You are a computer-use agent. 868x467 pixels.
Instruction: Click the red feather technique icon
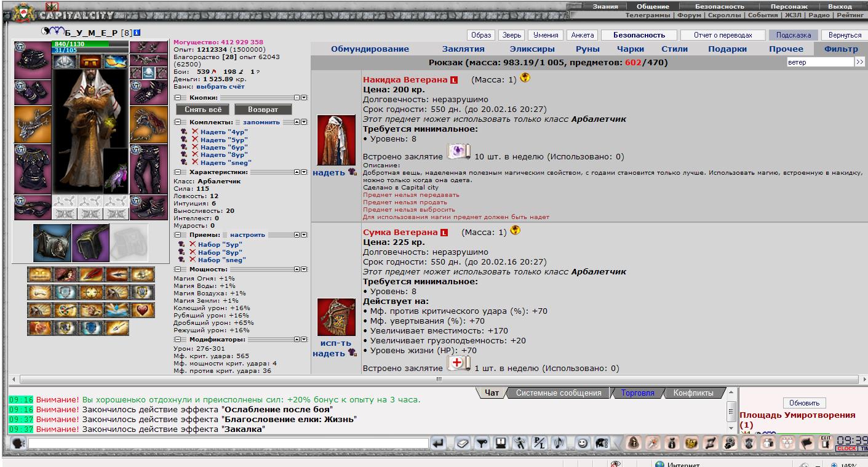pos(90,274)
